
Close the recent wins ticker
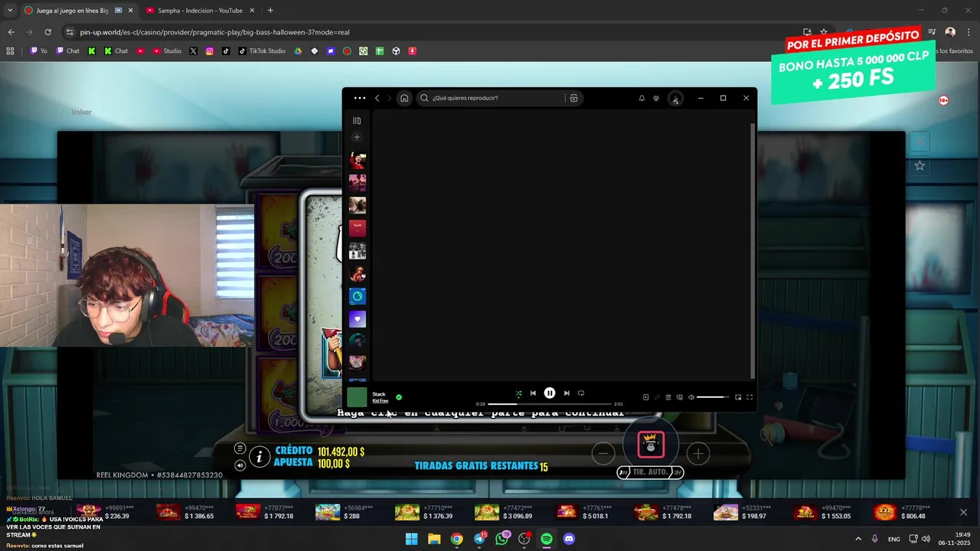tap(963, 512)
